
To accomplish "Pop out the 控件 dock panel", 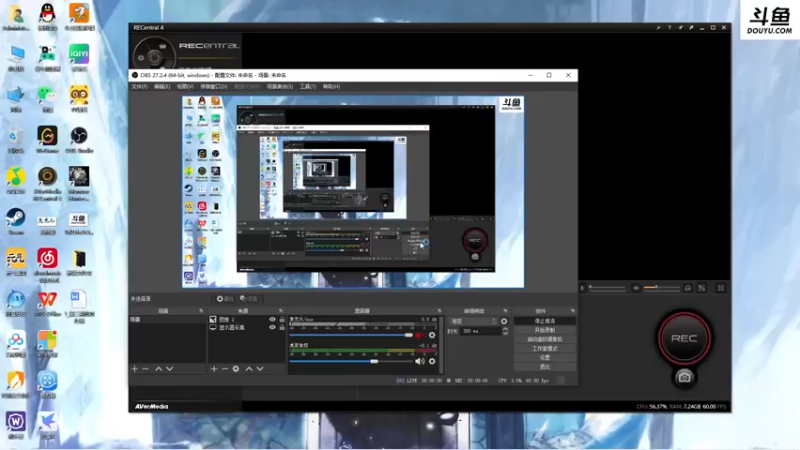I will click(x=573, y=311).
